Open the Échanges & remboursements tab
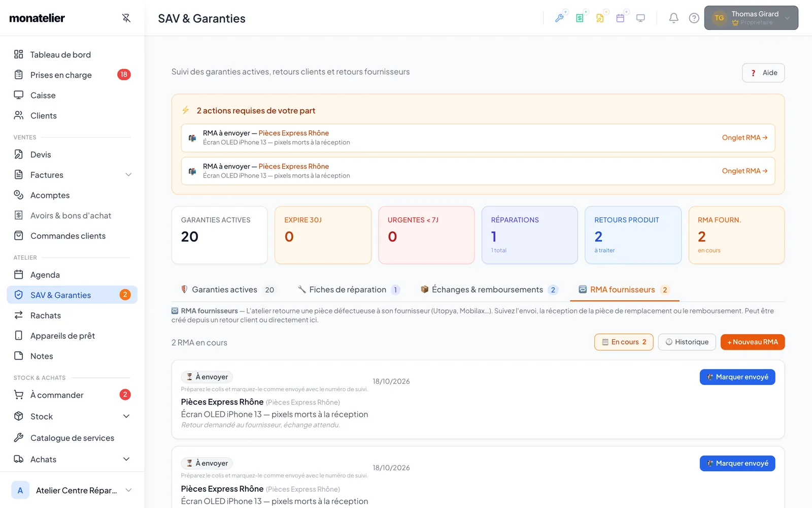 [x=489, y=290]
